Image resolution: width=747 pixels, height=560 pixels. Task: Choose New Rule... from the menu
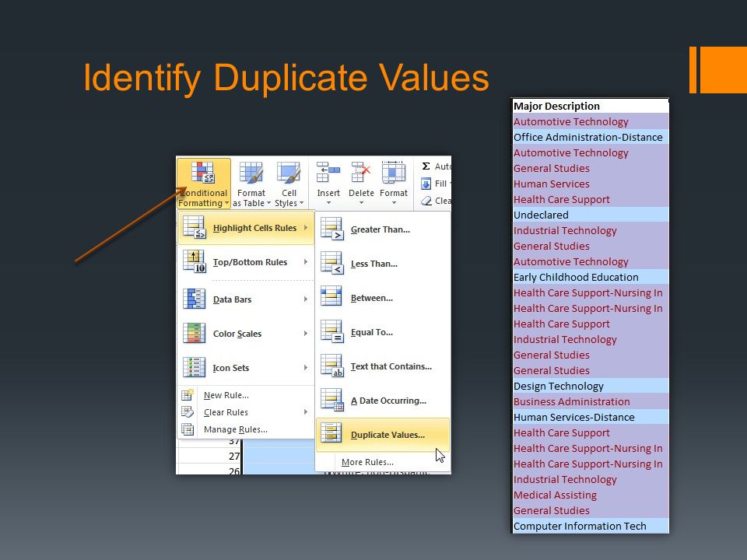226,395
